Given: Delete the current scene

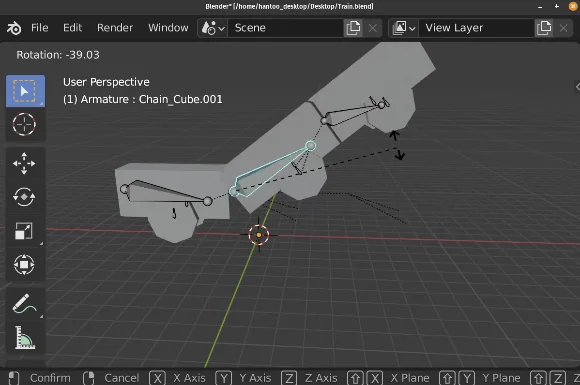Looking at the screenshot, I should point(373,28).
